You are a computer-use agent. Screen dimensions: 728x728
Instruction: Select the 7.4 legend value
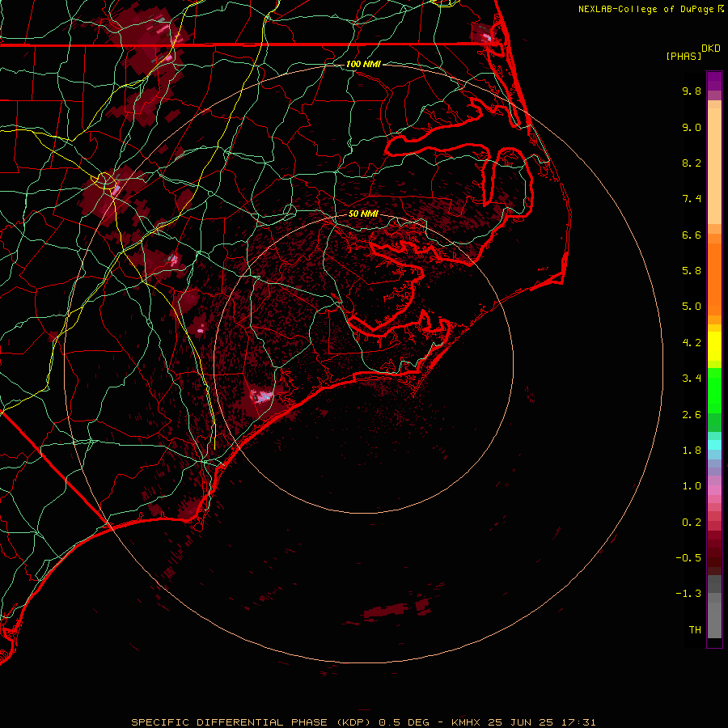point(692,199)
